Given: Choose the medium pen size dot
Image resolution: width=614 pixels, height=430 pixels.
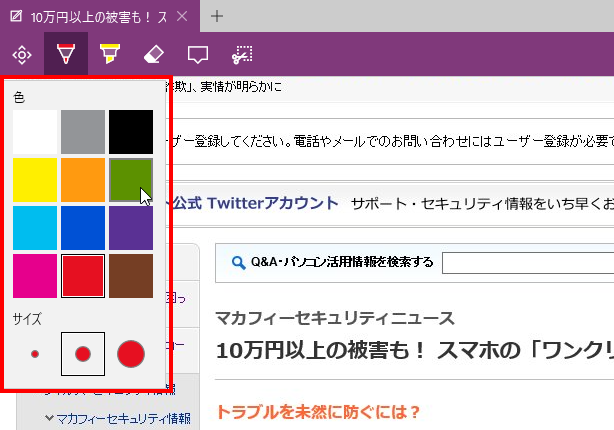Looking at the screenshot, I should 83,353.
